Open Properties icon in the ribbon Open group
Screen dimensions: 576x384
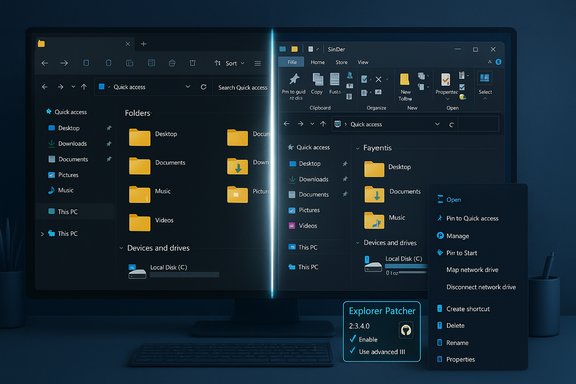point(446,79)
